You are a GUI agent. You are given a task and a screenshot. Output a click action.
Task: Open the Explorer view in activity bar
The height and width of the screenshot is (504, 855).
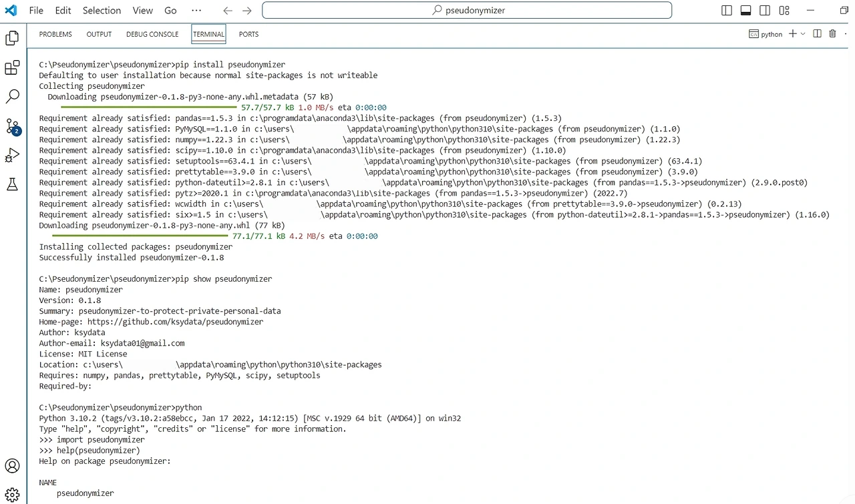pos(12,38)
